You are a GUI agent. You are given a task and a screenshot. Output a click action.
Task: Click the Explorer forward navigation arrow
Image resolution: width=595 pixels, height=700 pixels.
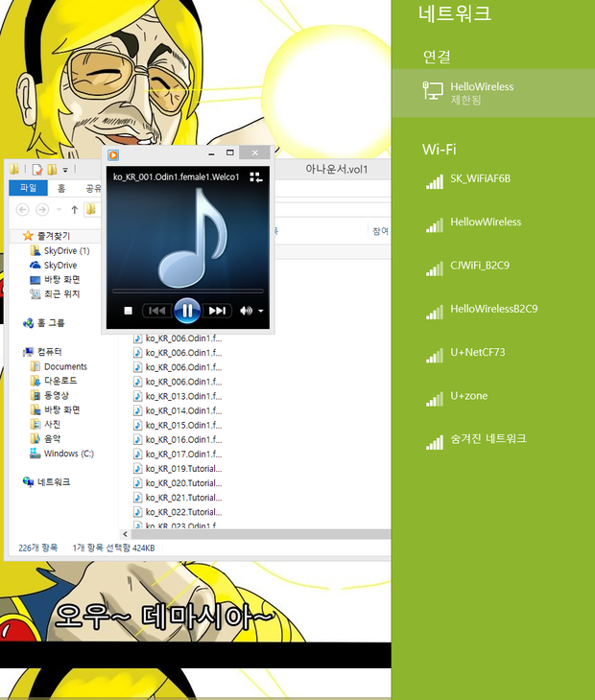[42, 209]
